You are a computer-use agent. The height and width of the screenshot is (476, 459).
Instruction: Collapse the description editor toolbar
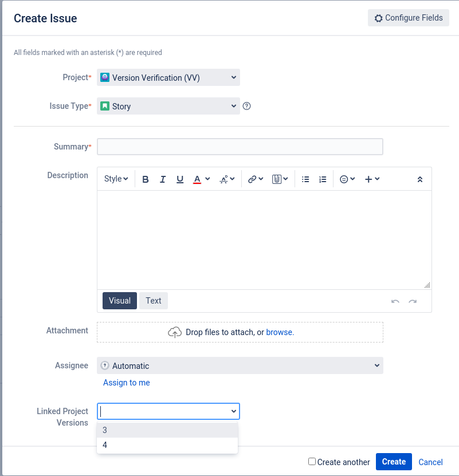point(420,179)
